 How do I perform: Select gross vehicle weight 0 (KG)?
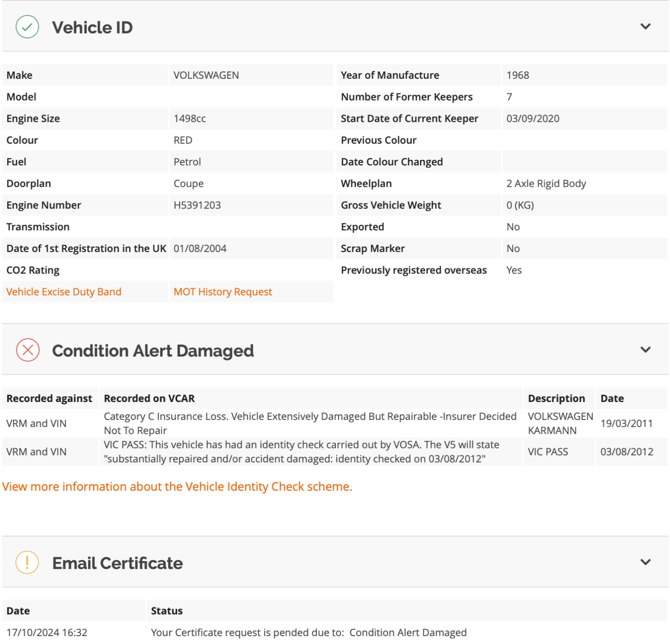pyautogui.click(x=520, y=205)
